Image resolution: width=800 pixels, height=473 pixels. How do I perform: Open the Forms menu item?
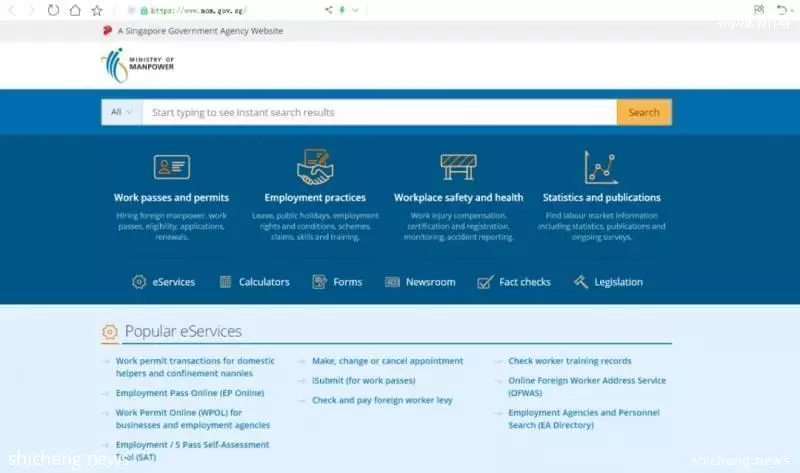[x=347, y=282]
